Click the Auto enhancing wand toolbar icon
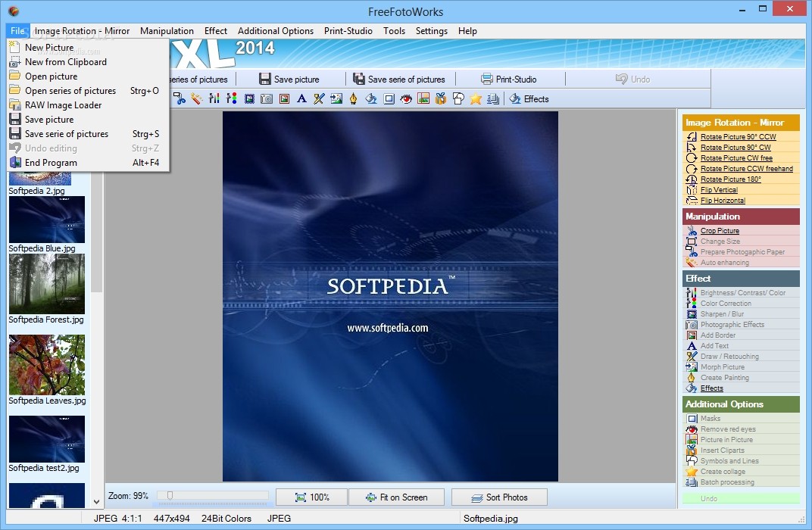 (196, 98)
